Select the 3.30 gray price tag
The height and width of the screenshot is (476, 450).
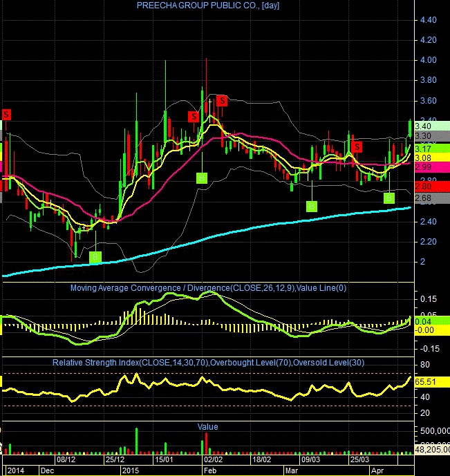coord(432,135)
